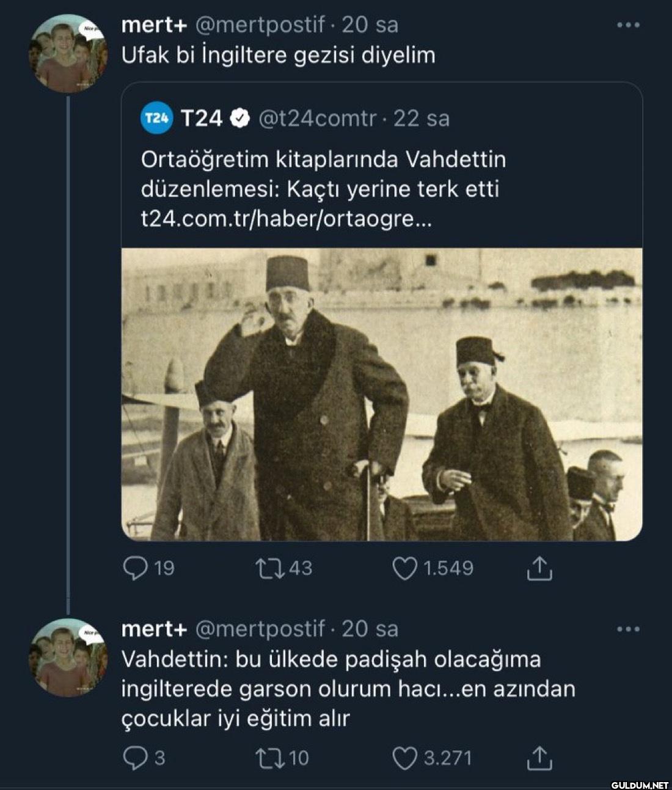The height and width of the screenshot is (790, 672).
Task: Open the quoted T24 tweet text
Action: point(323,174)
